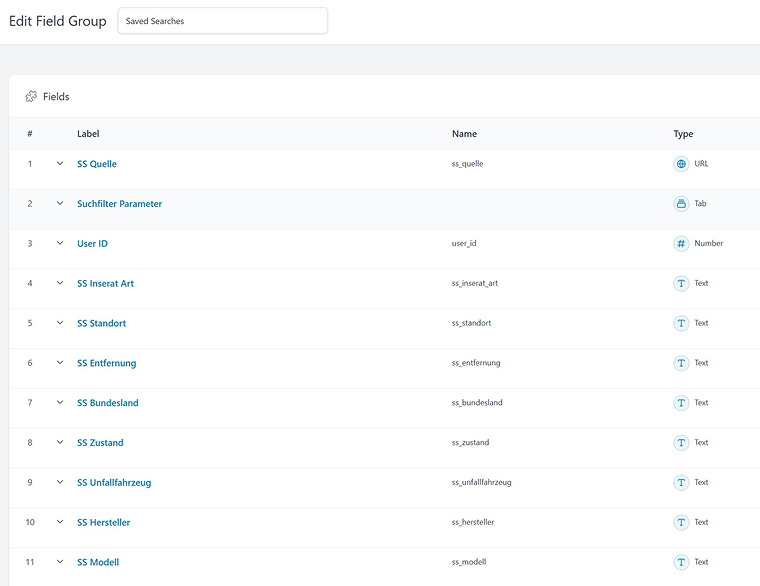The height and width of the screenshot is (586, 760).
Task: Click the Type column header
Action: [x=683, y=134]
